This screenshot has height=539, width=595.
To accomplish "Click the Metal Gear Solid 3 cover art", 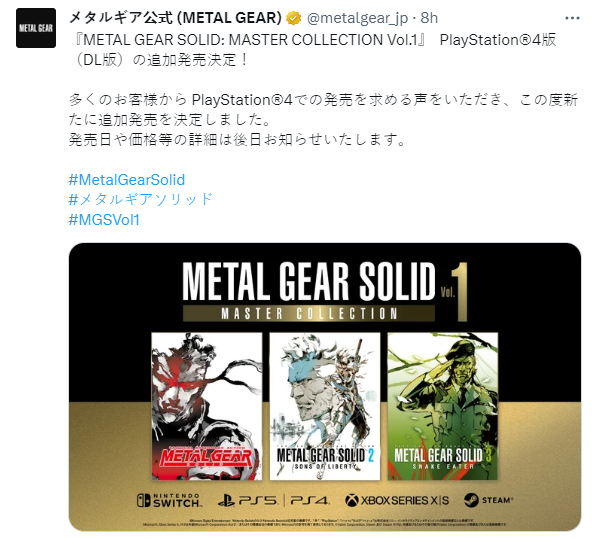I will coord(442,407).
